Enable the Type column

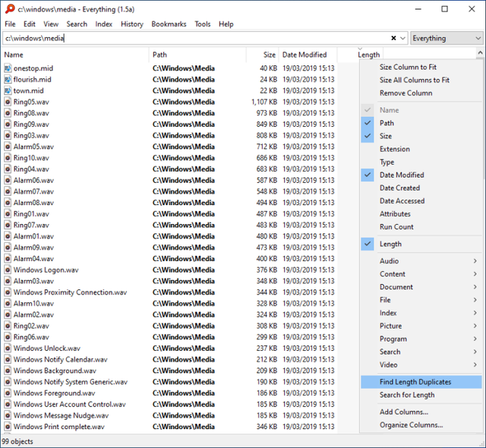coord(421,162)
